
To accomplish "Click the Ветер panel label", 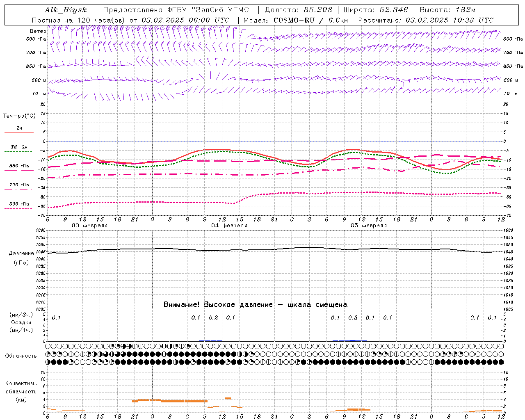I will 38,31.
